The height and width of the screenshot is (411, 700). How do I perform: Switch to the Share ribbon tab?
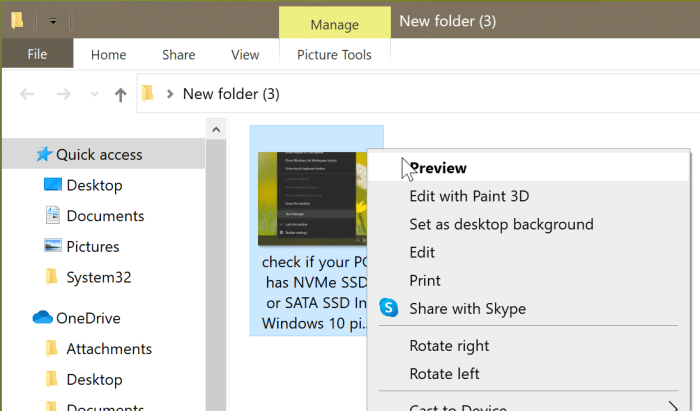[x=179, y=54]
